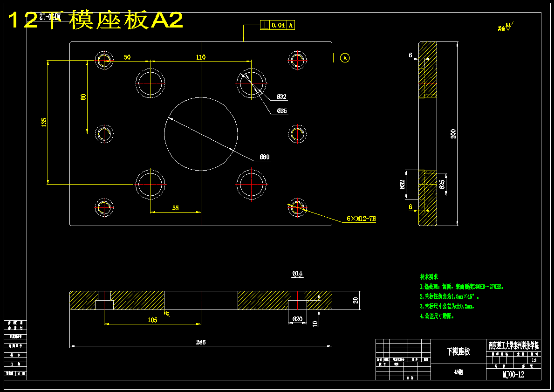This screenshot has width=554, height=392.
Task: Select the Ø25 dimension in the side section
Action: pos(442,184)
